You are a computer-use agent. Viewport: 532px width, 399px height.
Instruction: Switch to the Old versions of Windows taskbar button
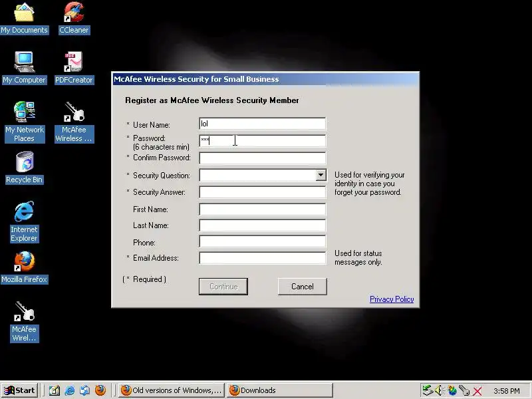coord(172,390)
